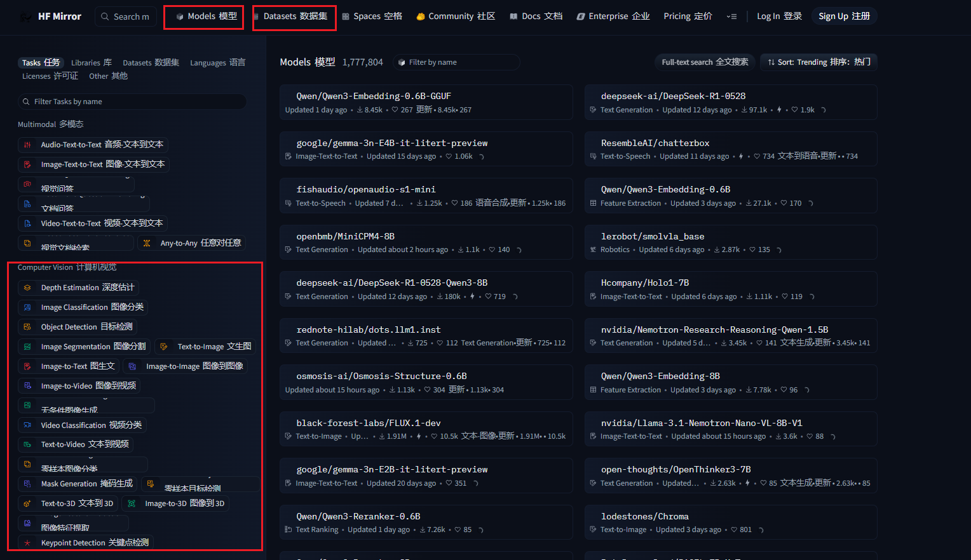Open black-forest-labs/FLUX.1-dev model

(426, 429)
